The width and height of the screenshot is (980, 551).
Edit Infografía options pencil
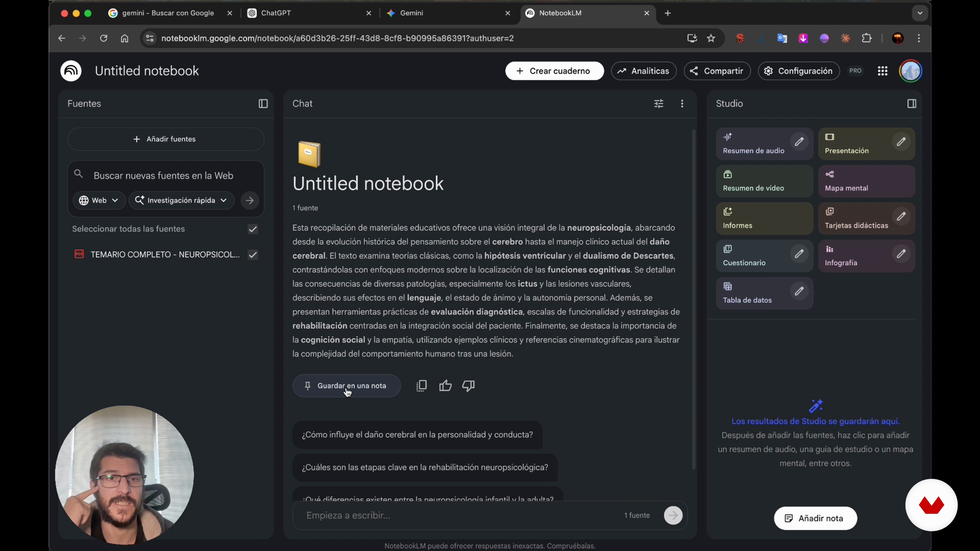click(x=901, y=254)
